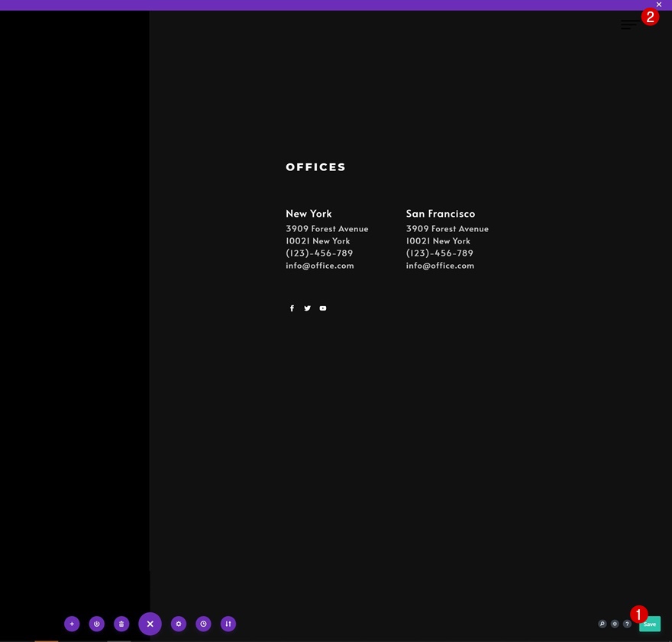Open help via the question mark icon

tap(627, 624)
